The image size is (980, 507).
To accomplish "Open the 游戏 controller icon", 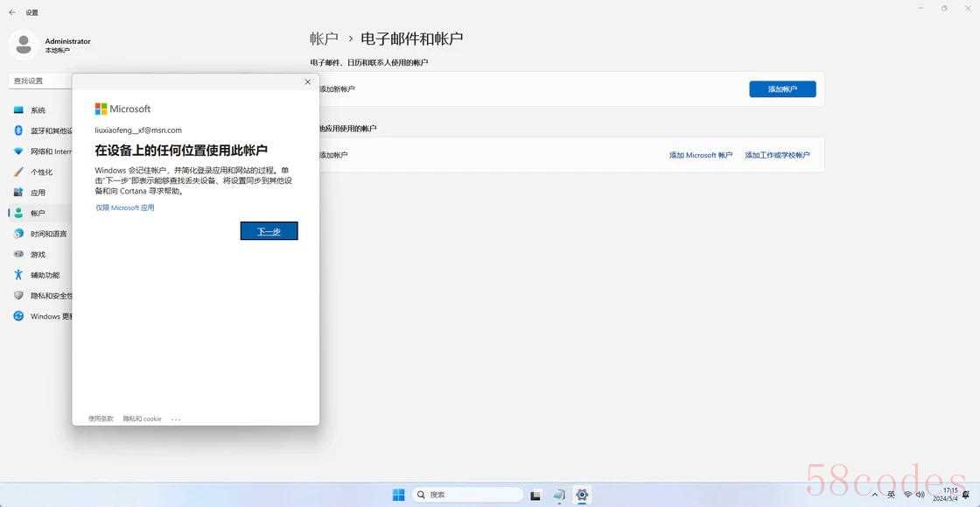I will (x=18, y=254).
